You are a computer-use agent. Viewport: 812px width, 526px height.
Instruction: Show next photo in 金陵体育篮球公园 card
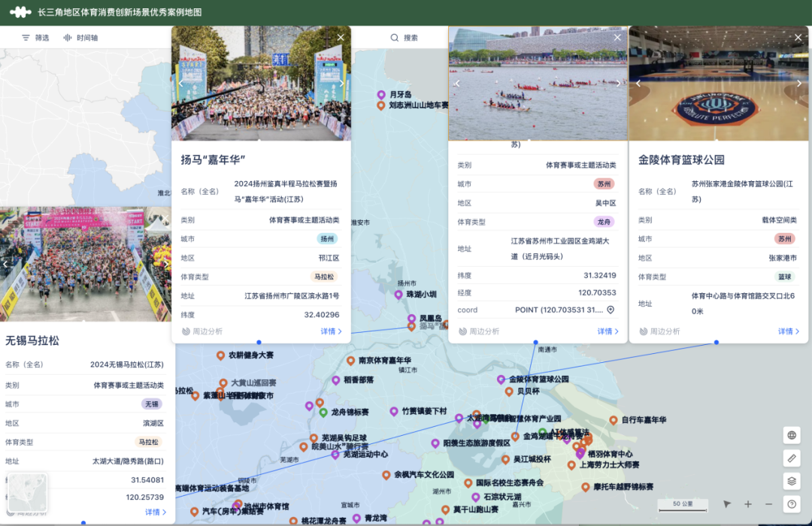coord(799,83)
